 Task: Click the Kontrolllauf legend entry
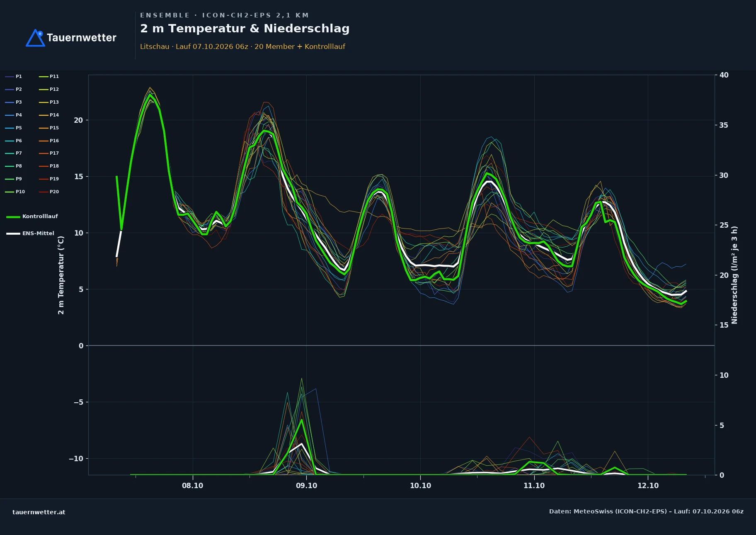pos(32,216)
